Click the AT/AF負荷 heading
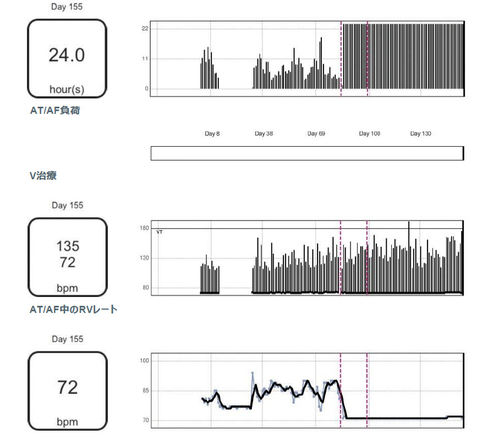 click(x=55, y=111)
